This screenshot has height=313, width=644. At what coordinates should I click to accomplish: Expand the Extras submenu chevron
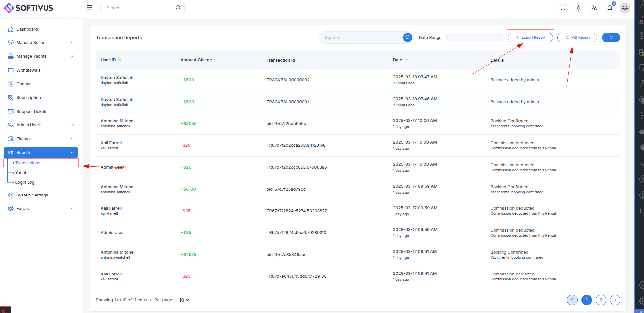72,208
